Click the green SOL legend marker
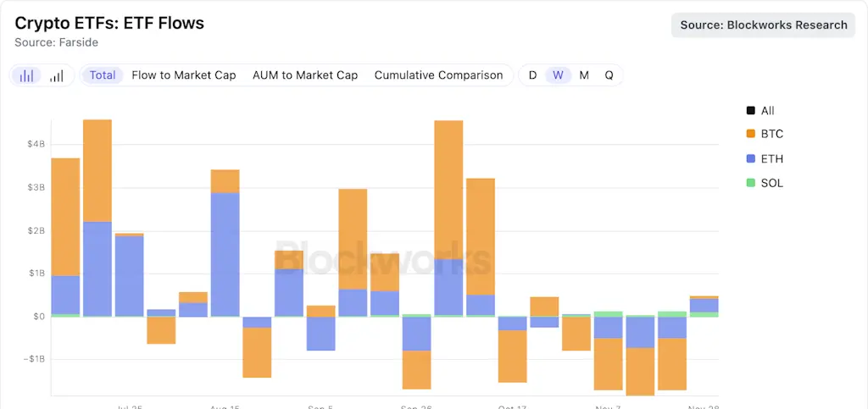The image size is (868, 409). 750,183
